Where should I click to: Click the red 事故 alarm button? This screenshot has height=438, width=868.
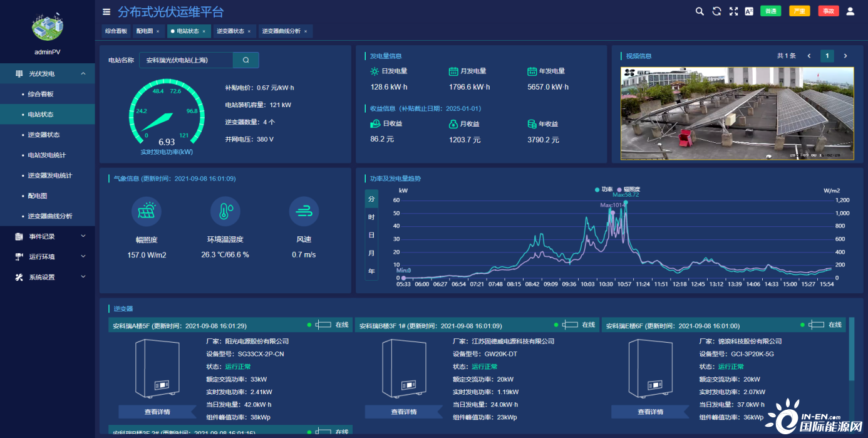point(828,11)
